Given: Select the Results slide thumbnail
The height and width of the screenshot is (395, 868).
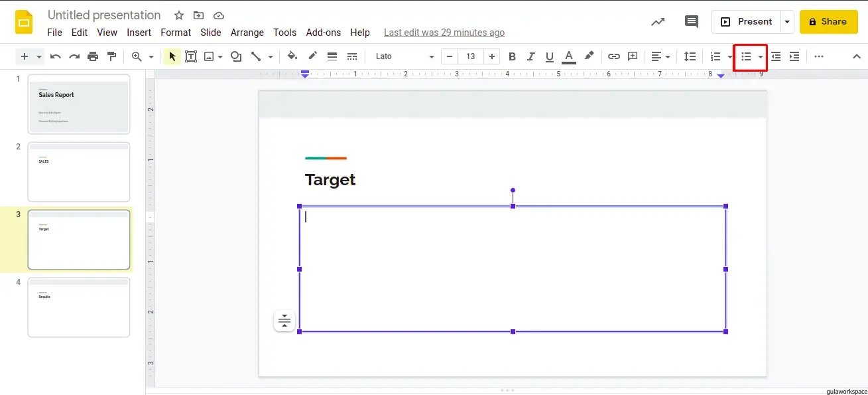Looking at the screenshot, I should 79,307.
